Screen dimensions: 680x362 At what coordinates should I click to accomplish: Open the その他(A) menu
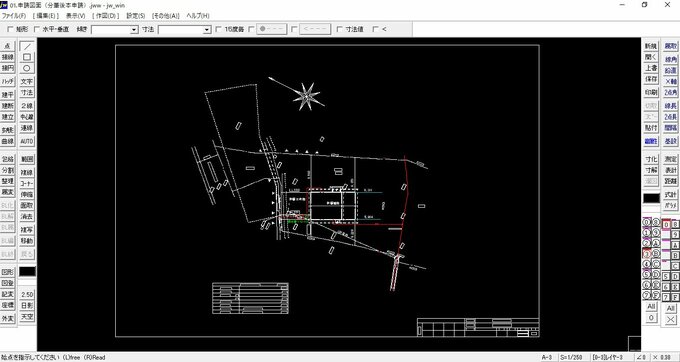165,16
